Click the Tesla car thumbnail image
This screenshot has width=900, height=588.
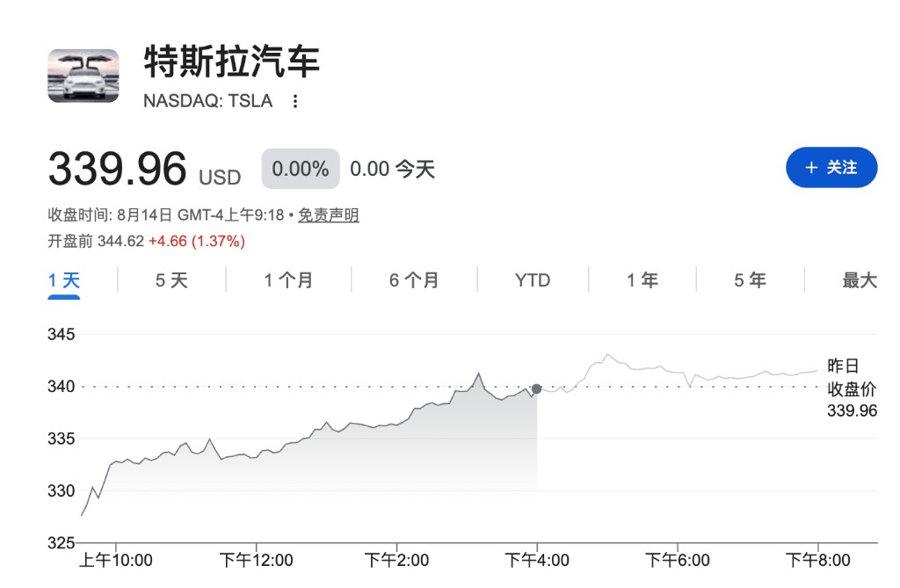83,76
